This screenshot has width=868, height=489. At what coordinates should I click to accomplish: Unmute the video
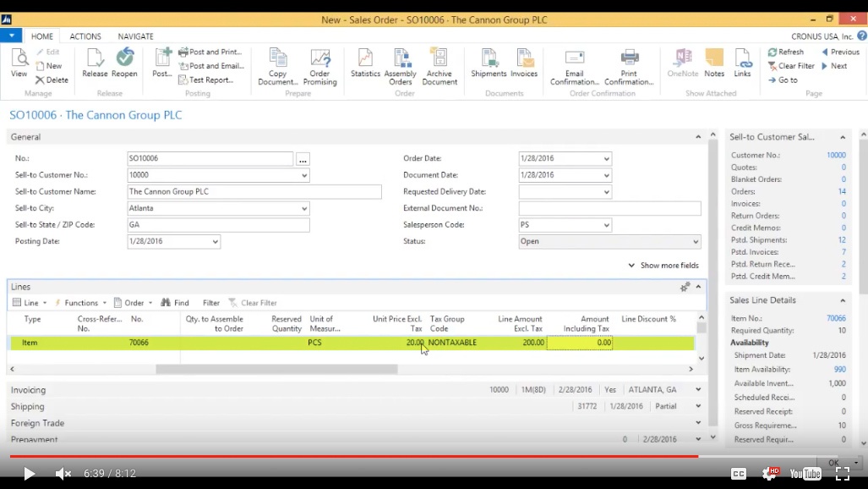click(63, 474)
